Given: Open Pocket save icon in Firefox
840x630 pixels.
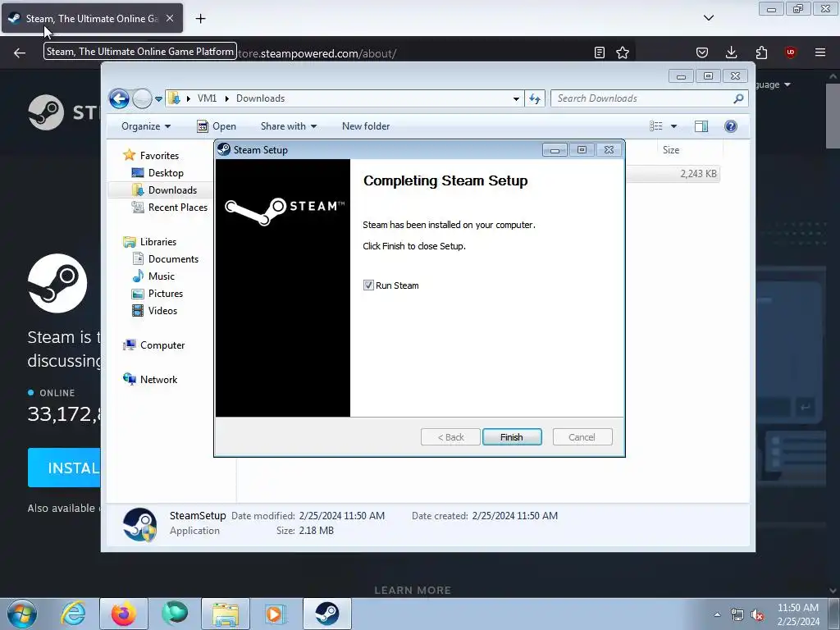Looking at the screenshot, I should (702, 52).
